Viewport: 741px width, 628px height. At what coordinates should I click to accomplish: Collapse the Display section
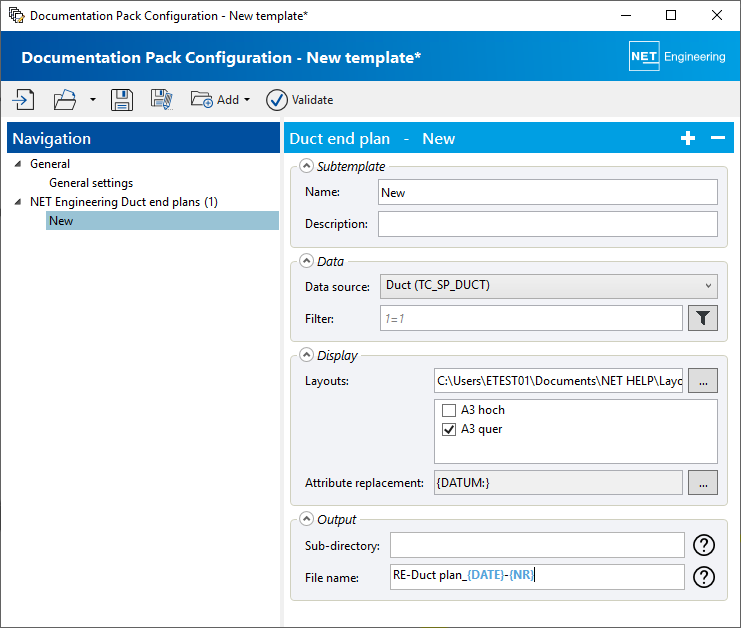306,355
